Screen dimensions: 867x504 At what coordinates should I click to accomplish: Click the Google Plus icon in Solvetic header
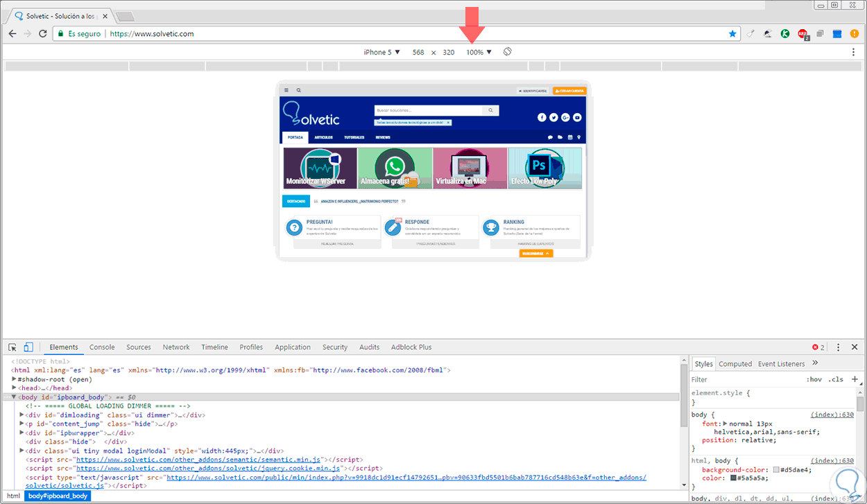click(x=566, y=117)
